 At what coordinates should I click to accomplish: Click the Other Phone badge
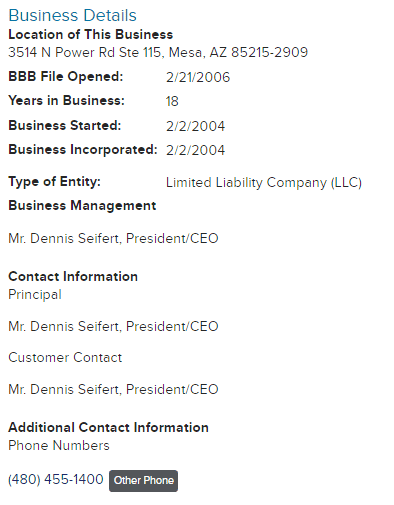(143, 481)
